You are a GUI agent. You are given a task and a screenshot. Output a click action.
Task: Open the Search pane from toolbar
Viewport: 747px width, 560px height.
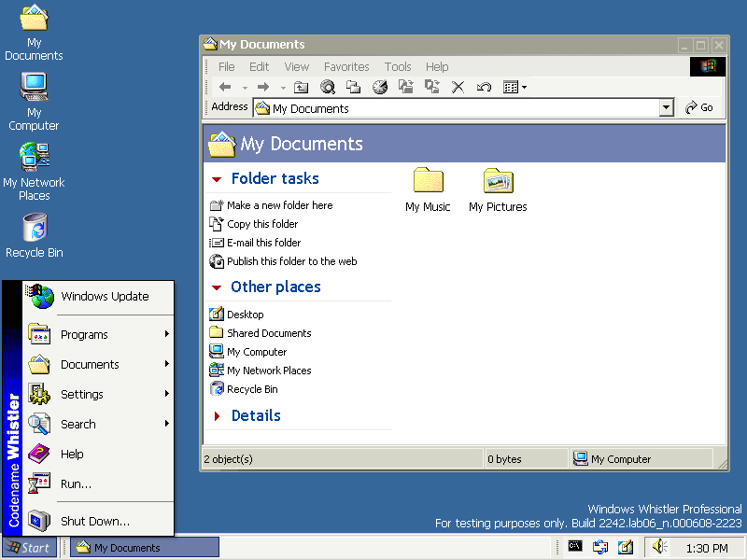tap(328, 87)
